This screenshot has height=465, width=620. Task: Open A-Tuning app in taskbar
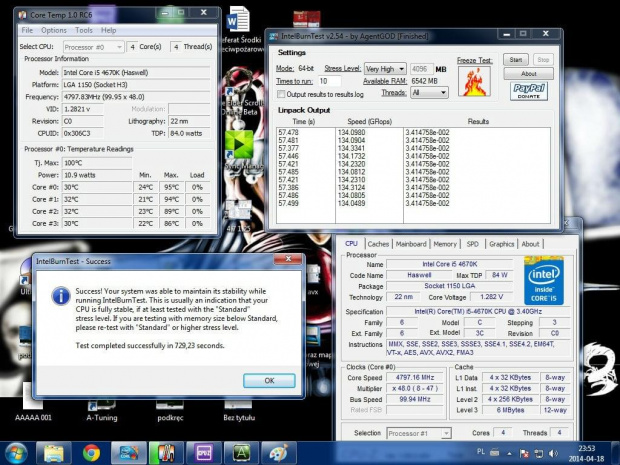(x=242, y=453)
